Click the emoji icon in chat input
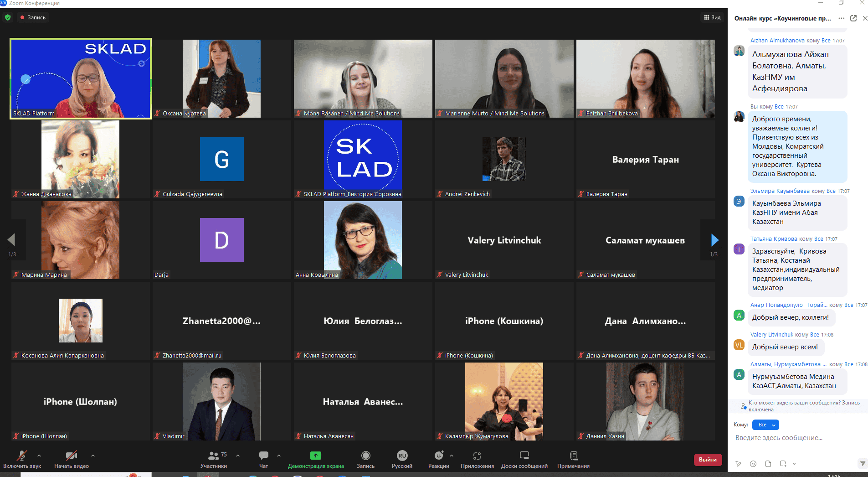 pos(753,464)
